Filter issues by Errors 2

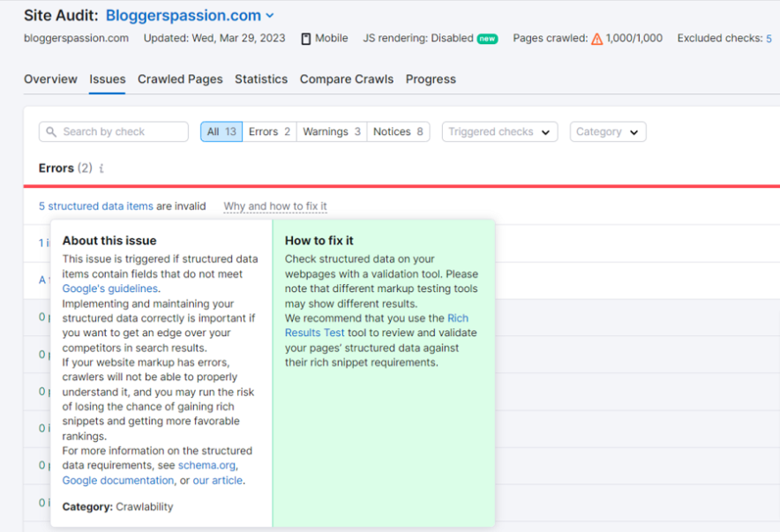[x=269, y=131]
